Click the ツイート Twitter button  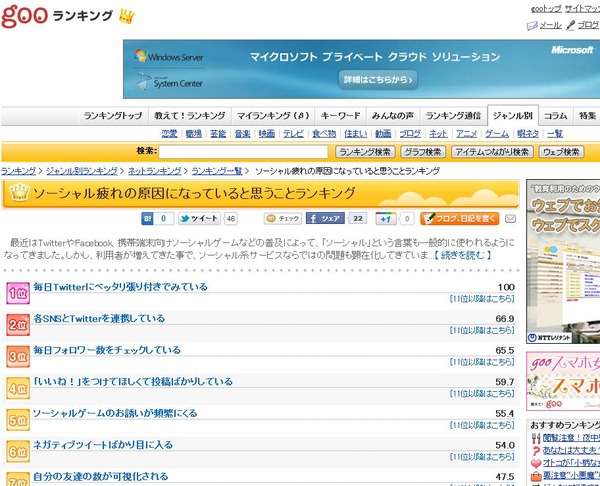click(x=199, y=219)
